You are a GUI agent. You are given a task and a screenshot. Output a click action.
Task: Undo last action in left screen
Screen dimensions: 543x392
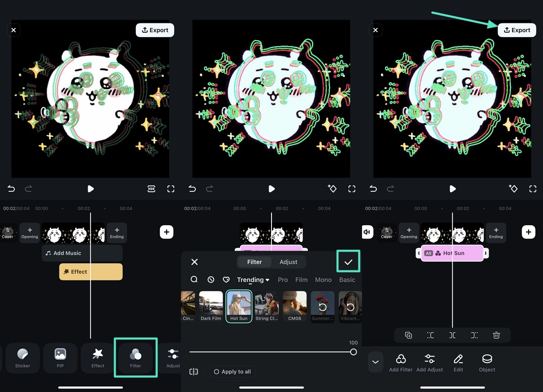11,189
